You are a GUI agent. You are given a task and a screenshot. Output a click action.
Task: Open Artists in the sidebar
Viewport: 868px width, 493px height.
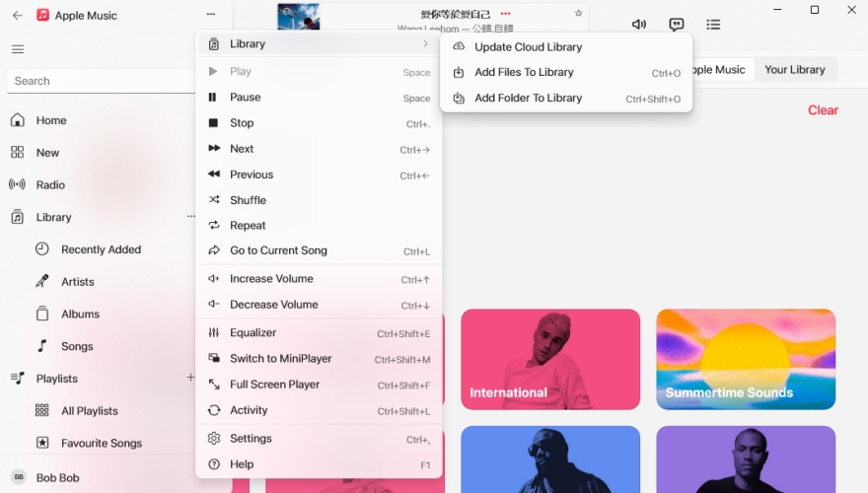coord(78,282)
